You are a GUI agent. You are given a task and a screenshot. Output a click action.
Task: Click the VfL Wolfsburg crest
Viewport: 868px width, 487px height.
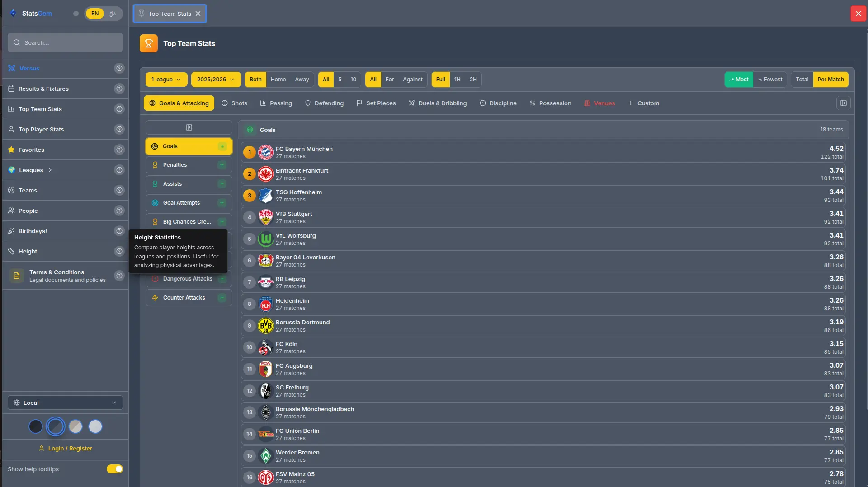pos(266,239)
